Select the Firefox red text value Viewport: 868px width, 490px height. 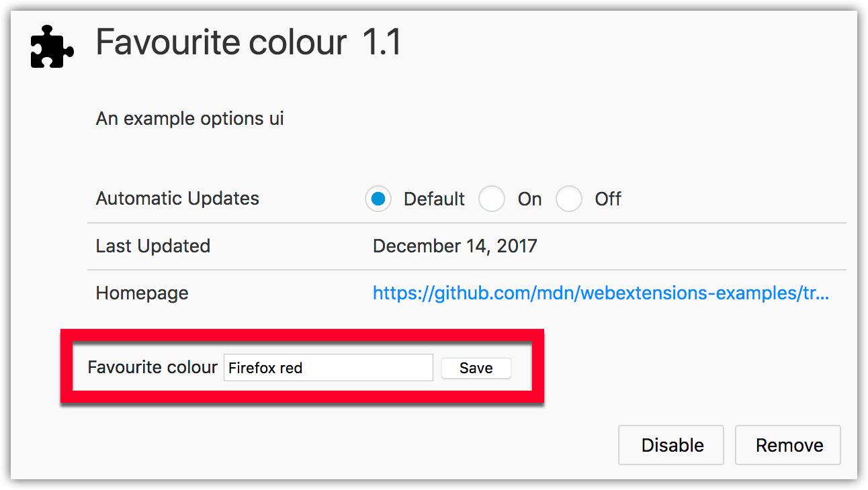[x=265, y=367]
